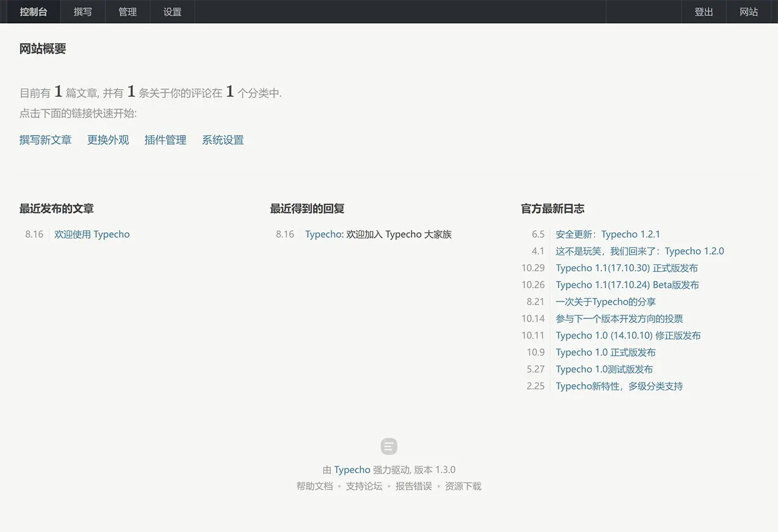Open Typecho 1.0 (14.10.10) 修正版发布 entry
The image size is (778, 532).
click(x=628, y=336)
